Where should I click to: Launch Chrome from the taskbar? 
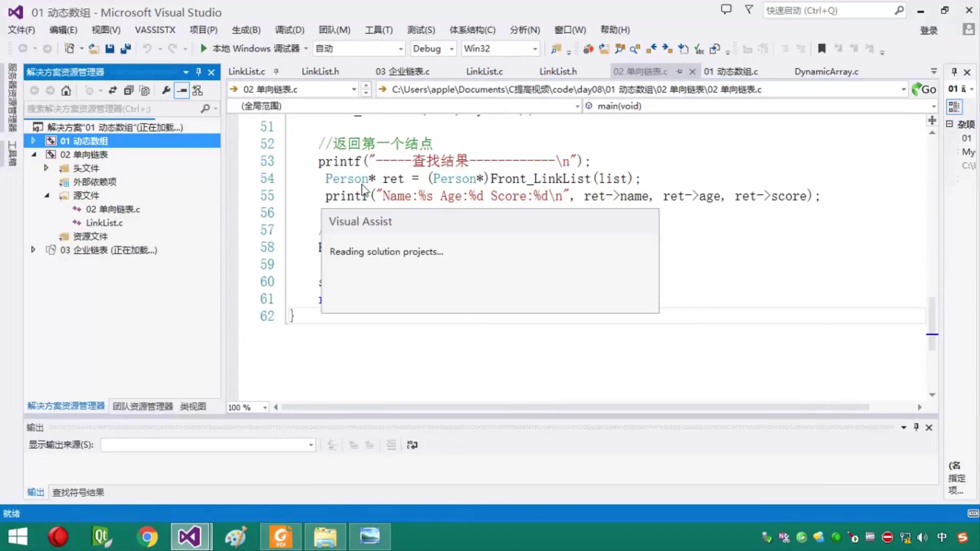147,537
